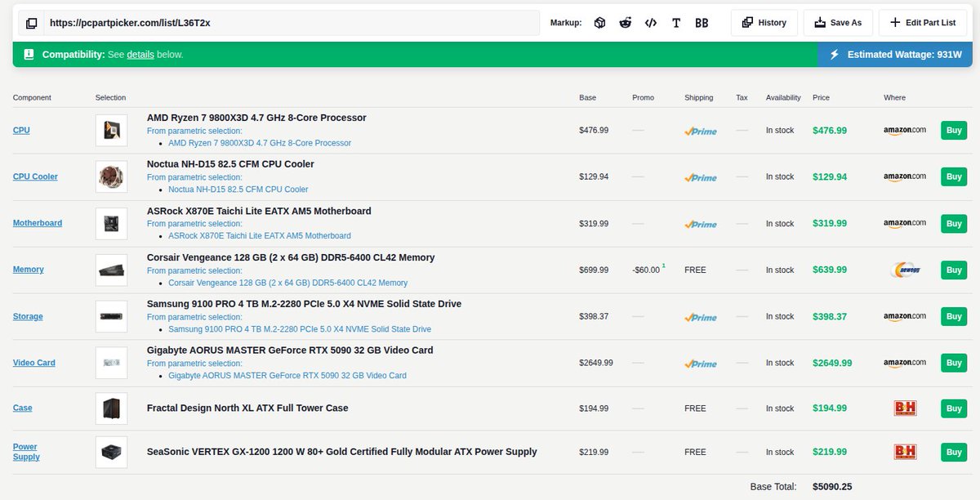Open the Case component link
This screenshot has width=980, height=500.
[23, 408]
